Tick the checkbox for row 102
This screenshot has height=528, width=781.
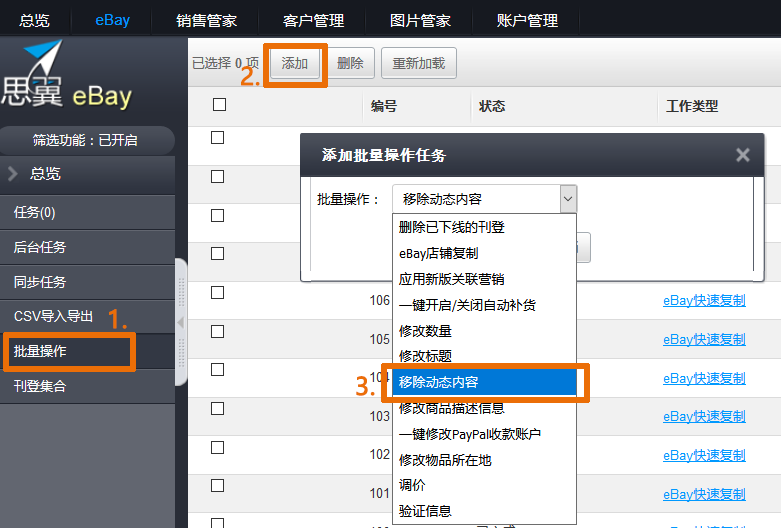pyautogui.click(x=217, y=447)
